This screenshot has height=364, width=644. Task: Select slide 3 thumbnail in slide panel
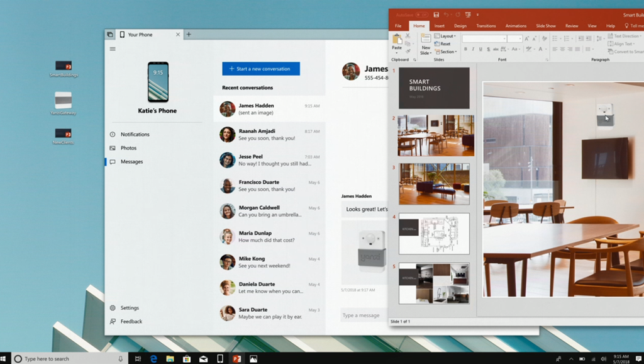[x=434, y=184]
